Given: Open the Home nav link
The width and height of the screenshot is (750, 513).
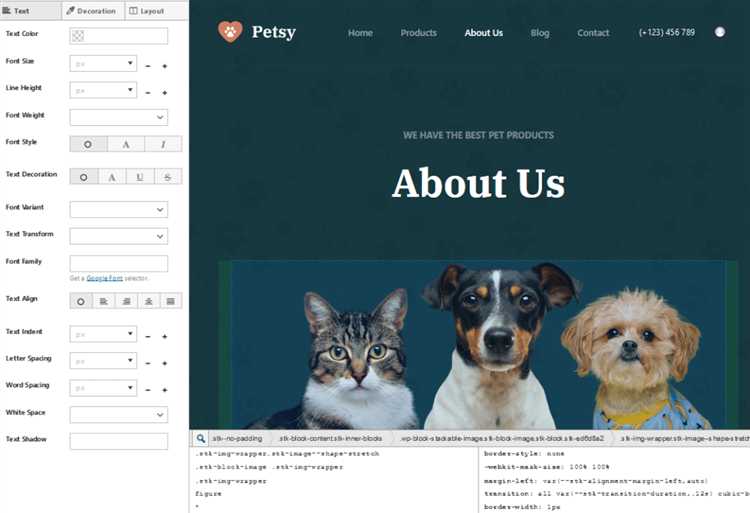Looking at the screenshot, I should 360,33.
